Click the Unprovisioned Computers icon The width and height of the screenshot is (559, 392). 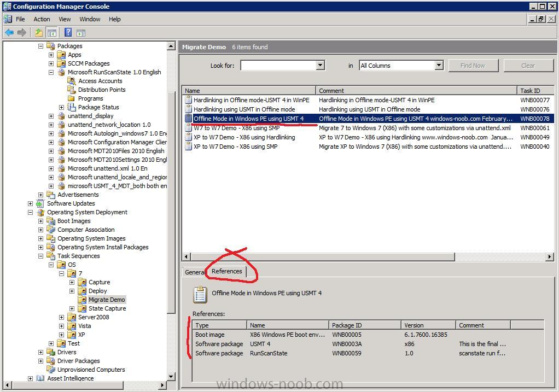tap(51, 370)
